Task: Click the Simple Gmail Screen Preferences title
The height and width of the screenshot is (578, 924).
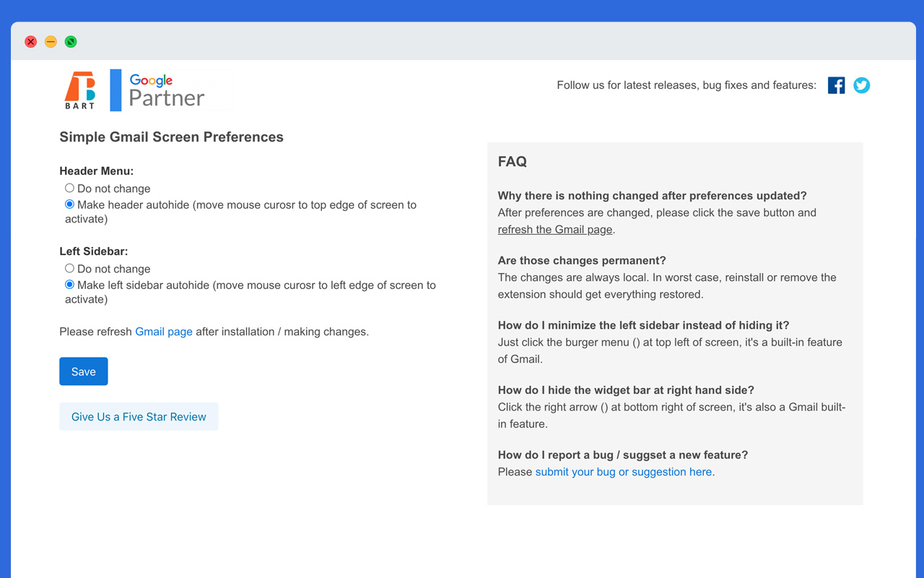Action: coord(171,137)
